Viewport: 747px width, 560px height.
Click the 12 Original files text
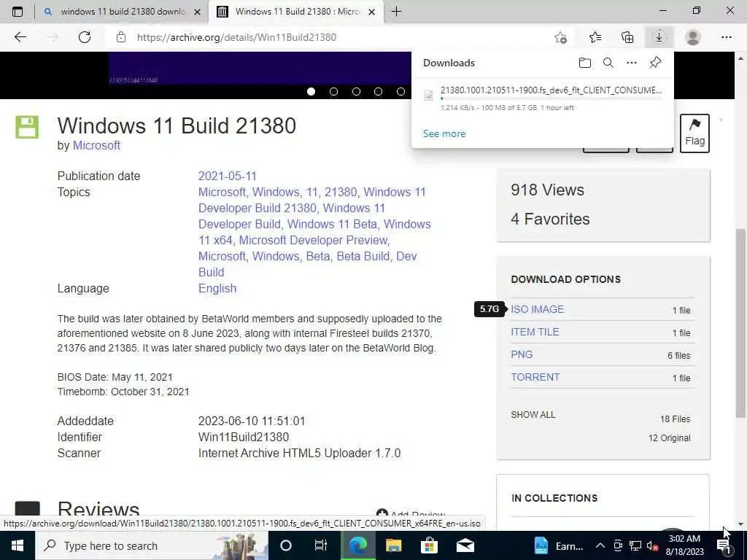coord(670,438)
